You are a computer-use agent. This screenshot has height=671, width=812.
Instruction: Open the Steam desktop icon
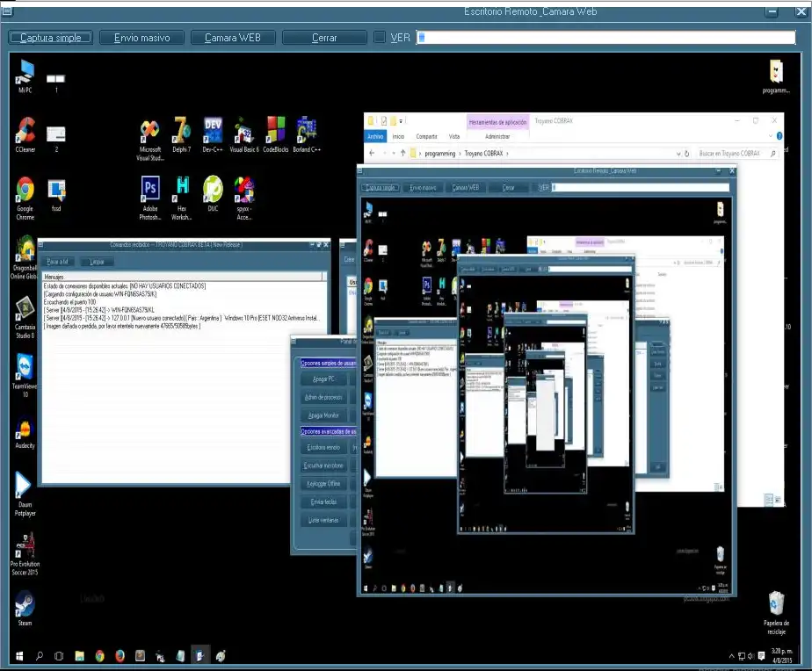click(25, 609)
